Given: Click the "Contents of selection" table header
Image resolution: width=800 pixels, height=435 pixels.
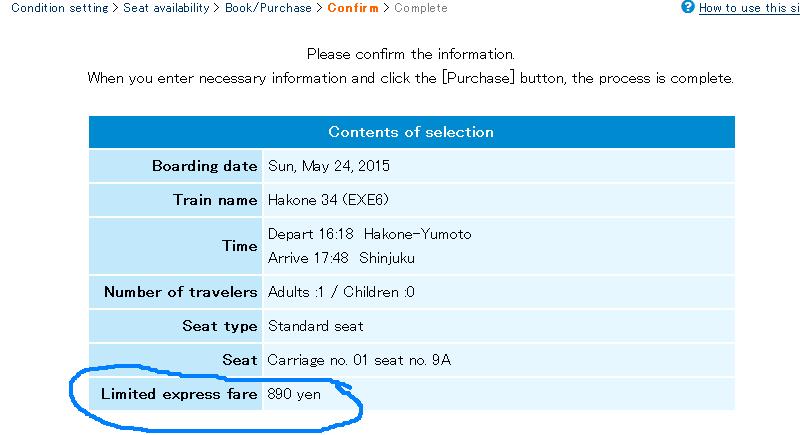Looking at the screenshot, I should (411, 132).
